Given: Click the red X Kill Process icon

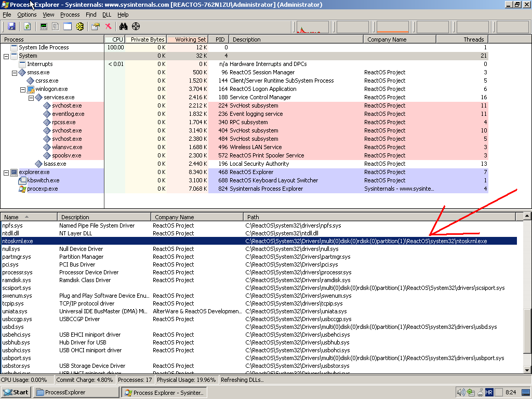Looking at the screenshot, I should tap(108, 26).
